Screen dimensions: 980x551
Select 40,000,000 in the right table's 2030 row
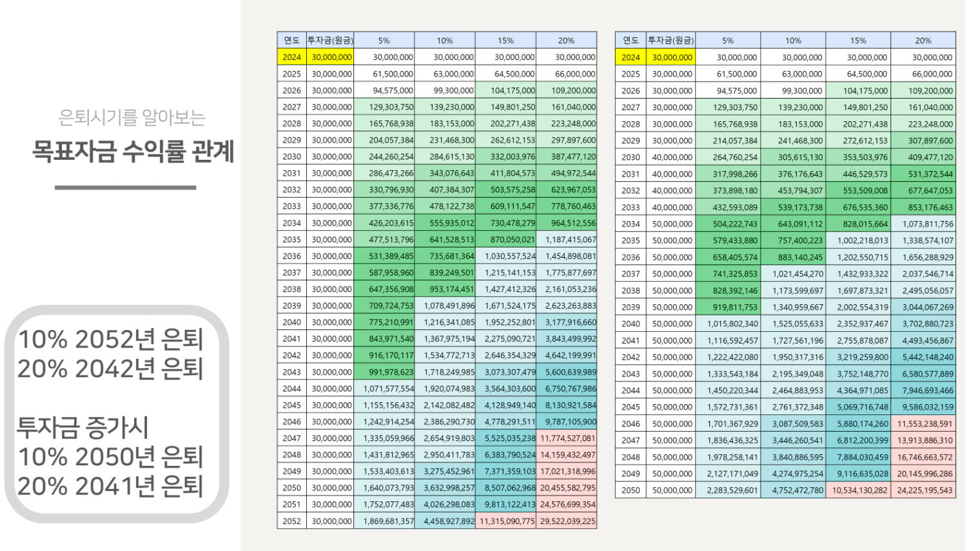[x=671, y=157]
